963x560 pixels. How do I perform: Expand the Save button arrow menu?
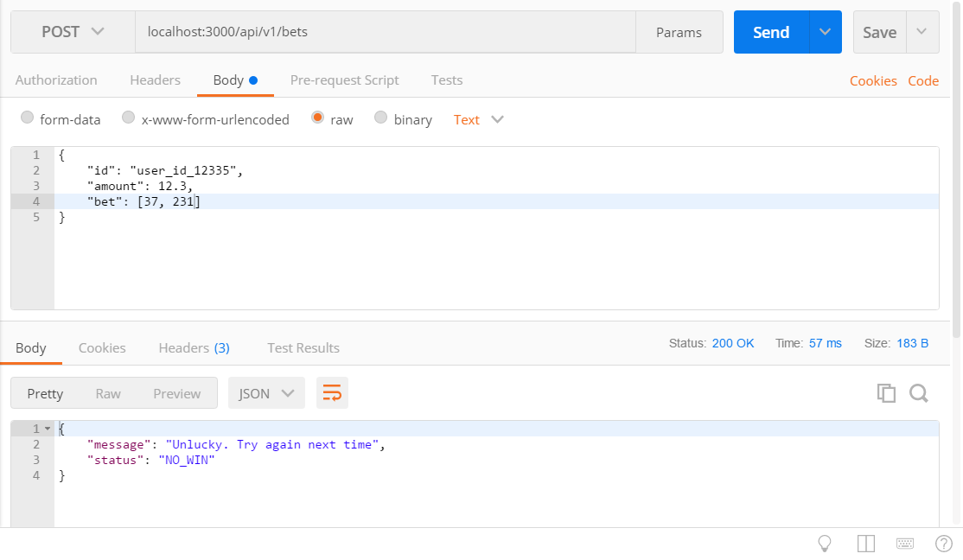[x=922, y=32]
